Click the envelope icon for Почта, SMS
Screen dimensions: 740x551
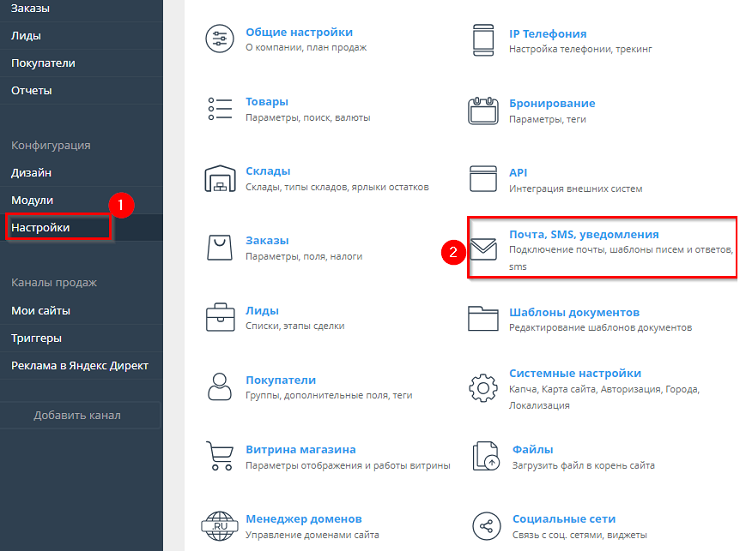point(483,247)
